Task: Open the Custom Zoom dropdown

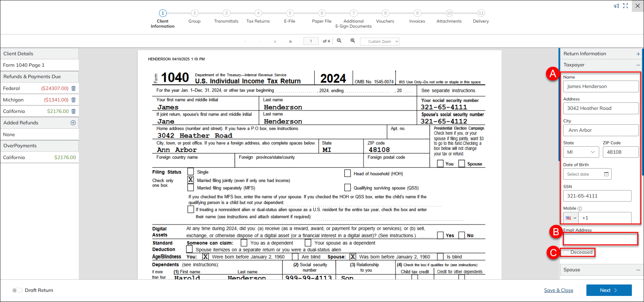Action: click(380, 41)
